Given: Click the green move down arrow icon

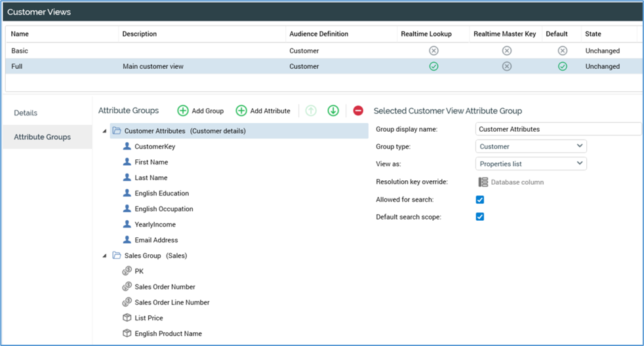Looking at the screenshot, I should click(x=333, y=111).
